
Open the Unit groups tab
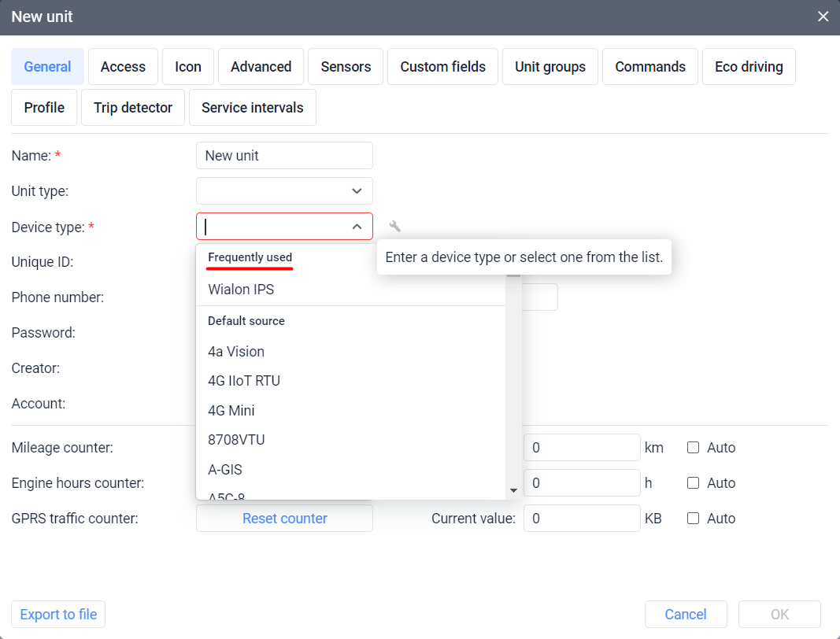550,66
